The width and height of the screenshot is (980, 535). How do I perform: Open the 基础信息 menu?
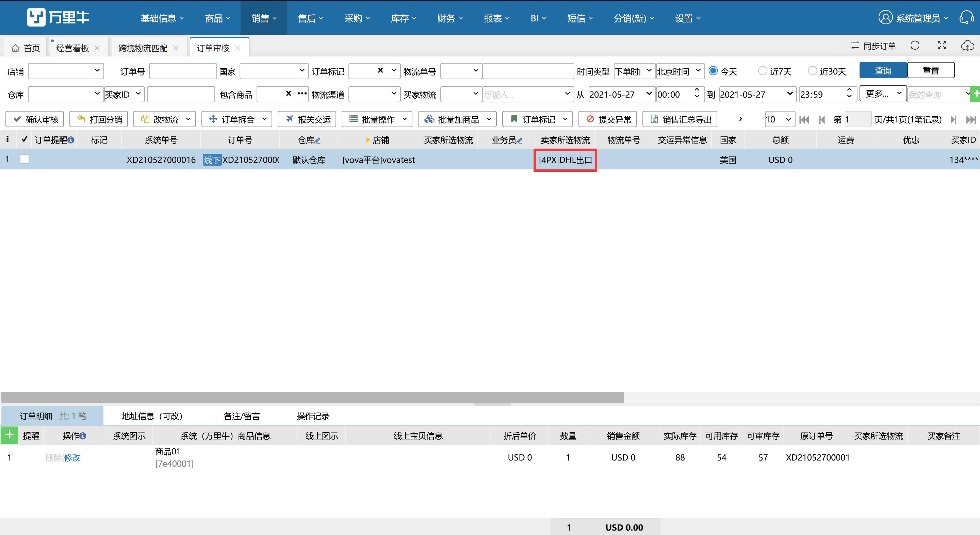pos(162,18)
